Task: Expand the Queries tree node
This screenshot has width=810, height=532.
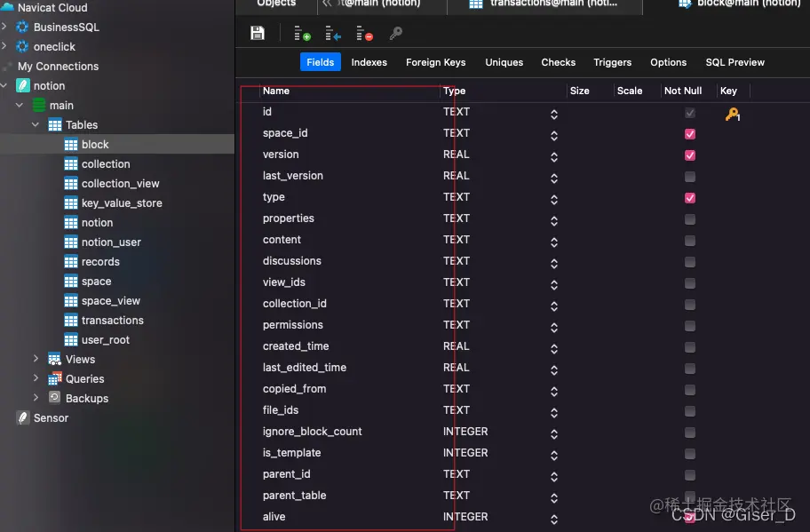Action: coord(36,378)
